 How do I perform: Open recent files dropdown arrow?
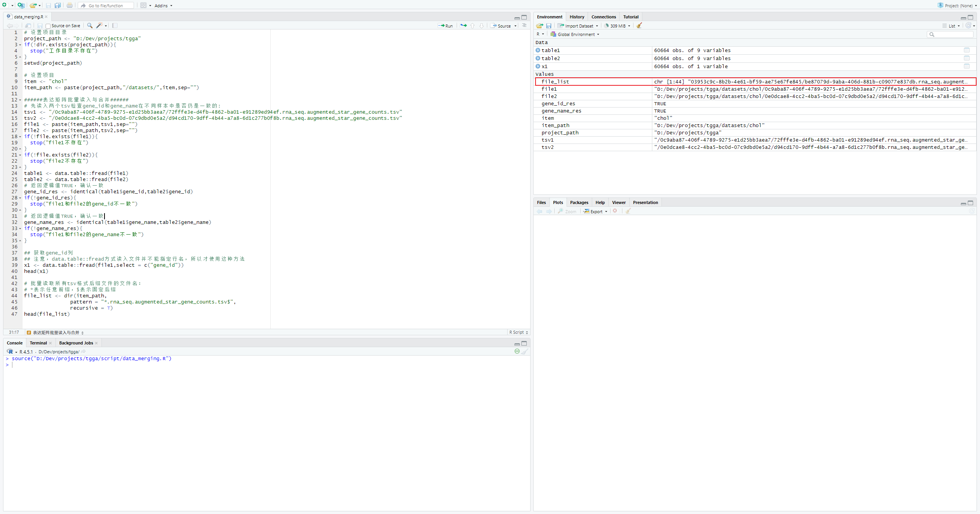tap(39, 6)
